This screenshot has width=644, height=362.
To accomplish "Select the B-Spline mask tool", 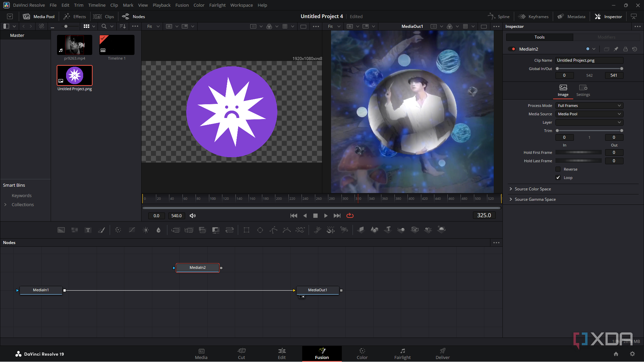I will pyautogui.click(x=287, y=230).
